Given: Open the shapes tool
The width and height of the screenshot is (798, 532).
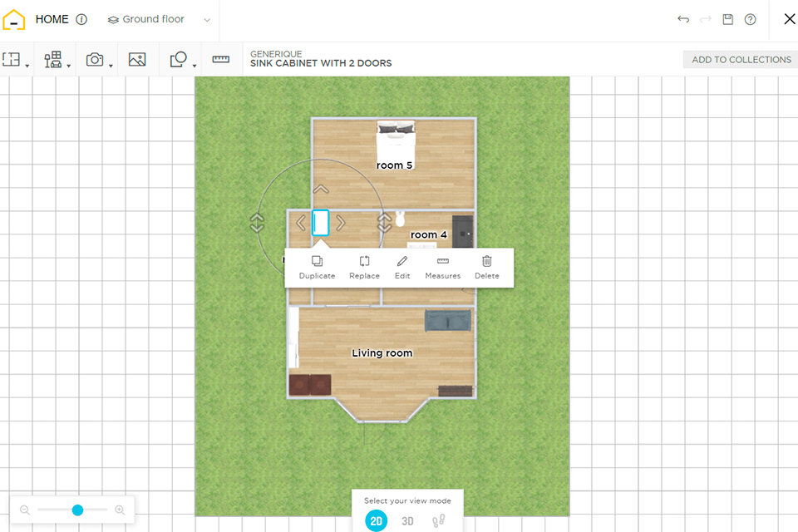Looking at the screenshot, I should 178,59.
